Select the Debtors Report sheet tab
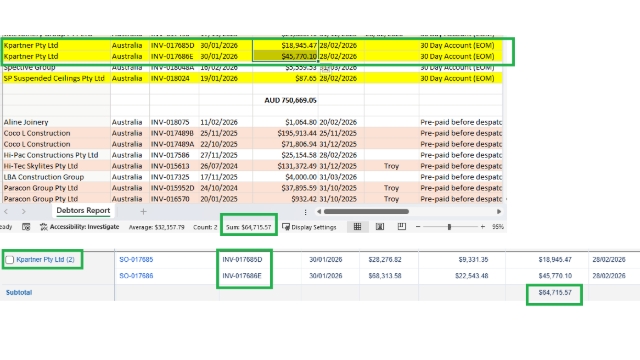This screenshot has height=360, width=640. point(83,211)
